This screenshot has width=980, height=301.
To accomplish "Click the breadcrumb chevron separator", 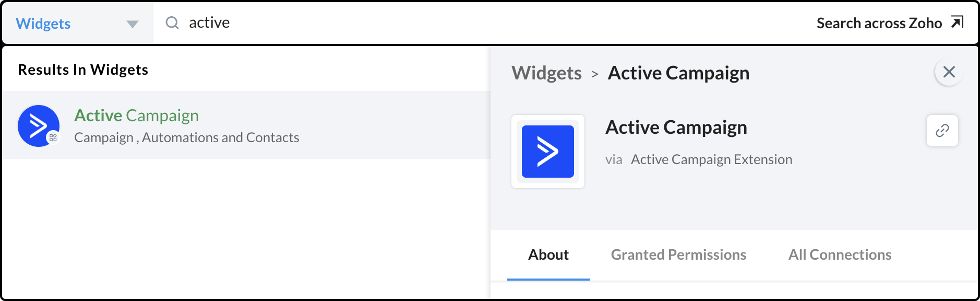I will [595, 74].
